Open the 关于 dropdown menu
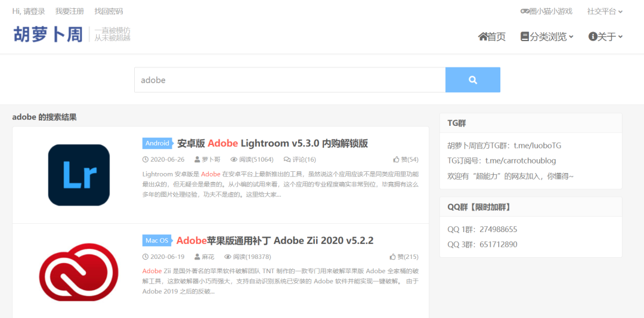The image size is (644, 318). pyautogui.click(x=605, y=37)
